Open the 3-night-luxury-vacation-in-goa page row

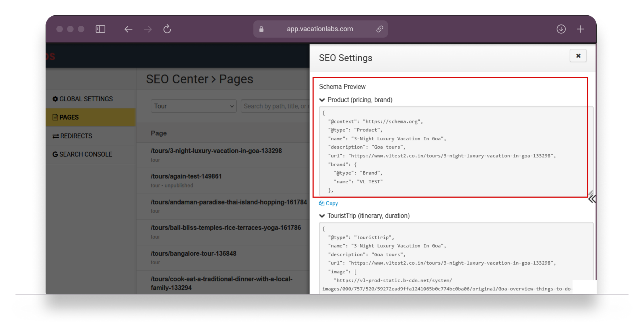click(216, 151)
